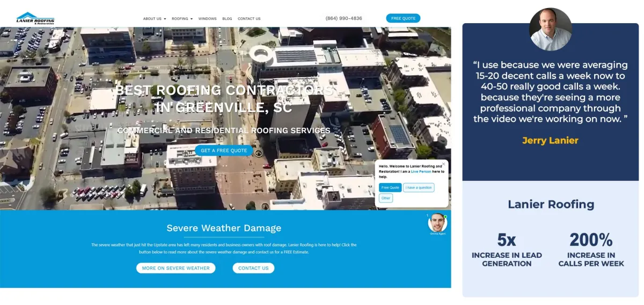644x305 pixels.
Task: Open the Lanier Roofing logo home link
Action: click(35, 18)
